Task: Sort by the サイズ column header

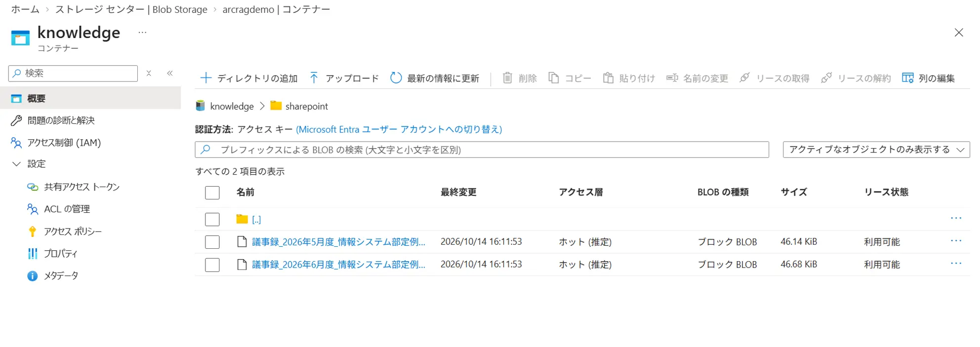Action: point(794,193)
